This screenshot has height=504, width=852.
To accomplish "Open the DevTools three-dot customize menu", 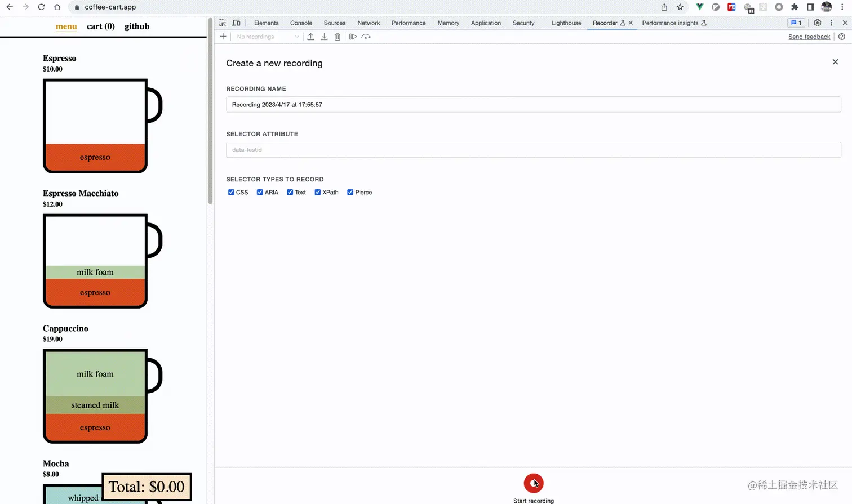I will pyautogui.click(x=831, y=23).
